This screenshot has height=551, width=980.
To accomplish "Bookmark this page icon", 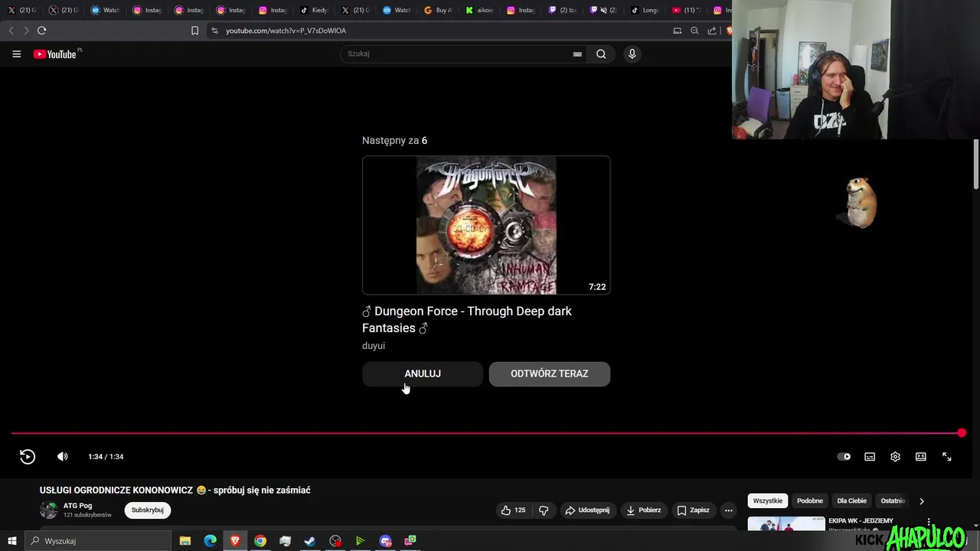I will (x=194, y=31).
